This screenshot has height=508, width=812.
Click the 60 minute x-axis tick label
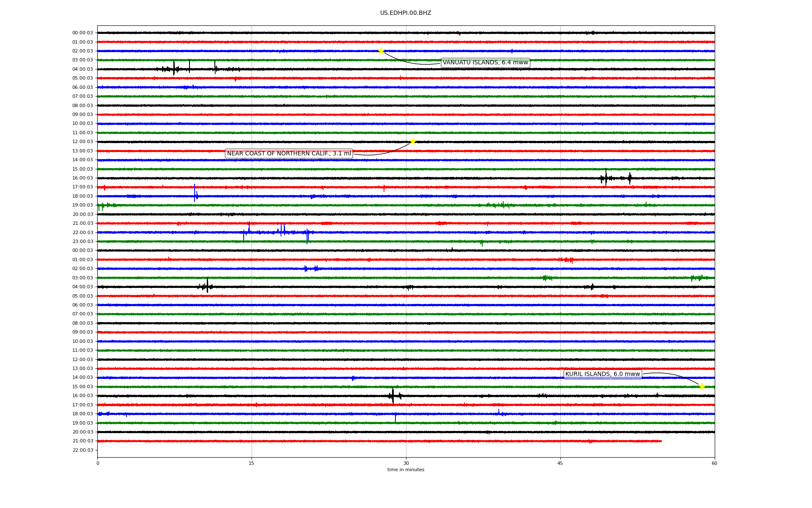click(714, 463)
